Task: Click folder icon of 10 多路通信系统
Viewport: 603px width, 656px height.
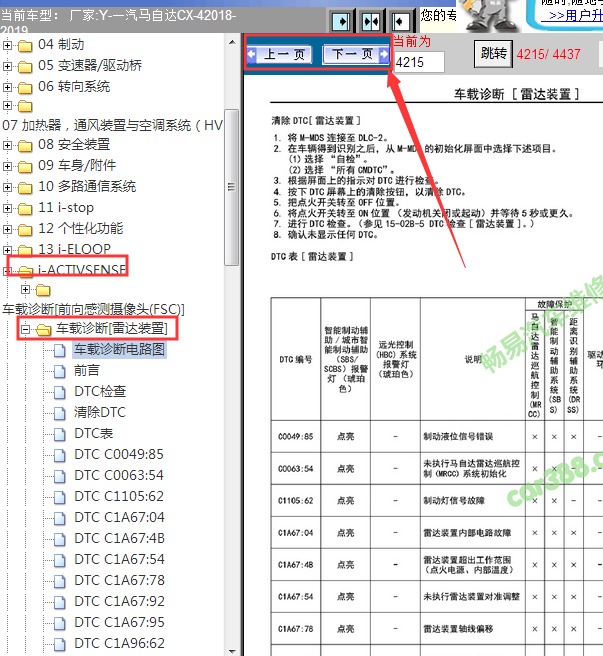Action: pyautogui.click(x=25, y=187)
